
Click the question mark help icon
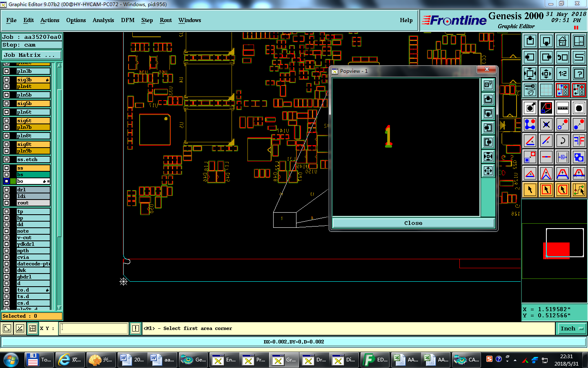pos(579,74)
